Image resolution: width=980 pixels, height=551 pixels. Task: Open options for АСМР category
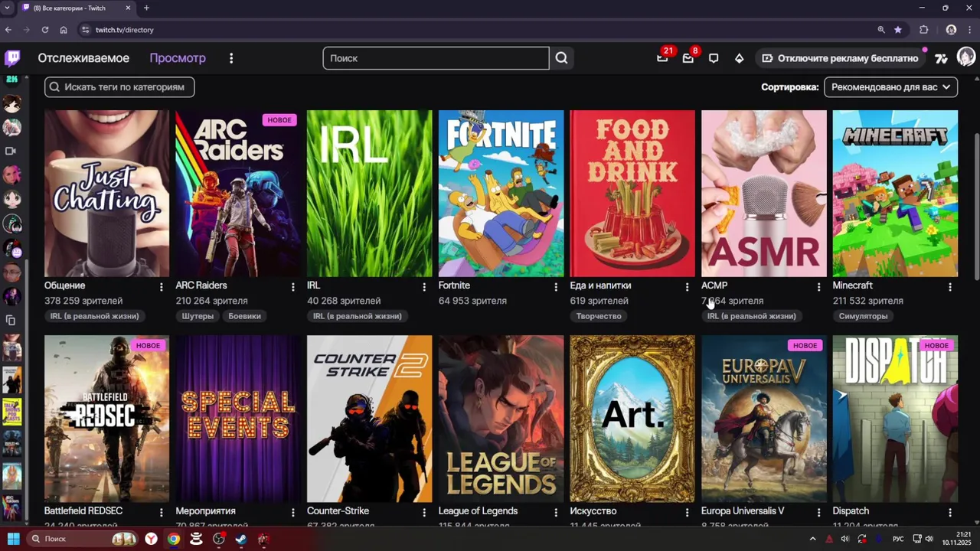tap(818, 286)
